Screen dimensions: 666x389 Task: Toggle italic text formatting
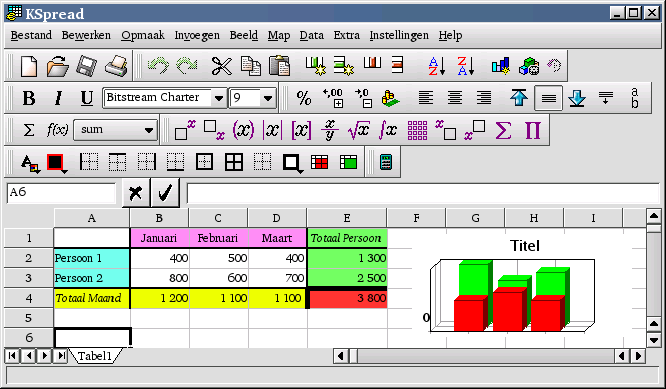tap(58, 98)
